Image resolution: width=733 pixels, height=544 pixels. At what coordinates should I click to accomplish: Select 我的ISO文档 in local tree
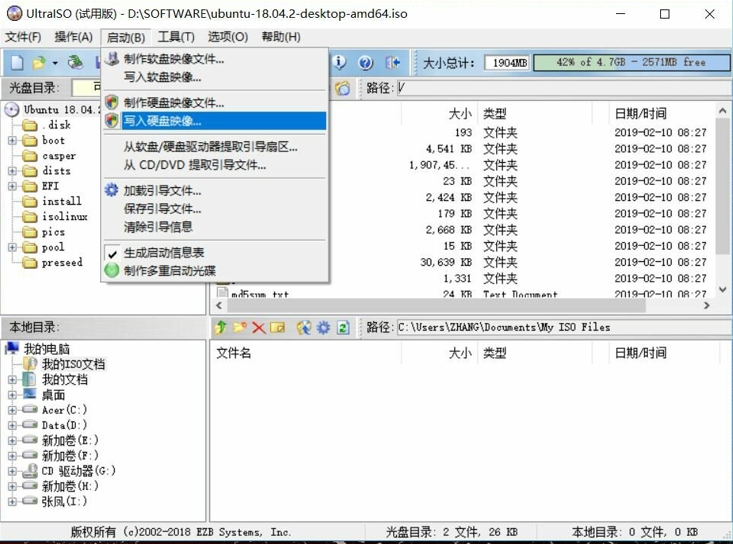click(73, 364)
